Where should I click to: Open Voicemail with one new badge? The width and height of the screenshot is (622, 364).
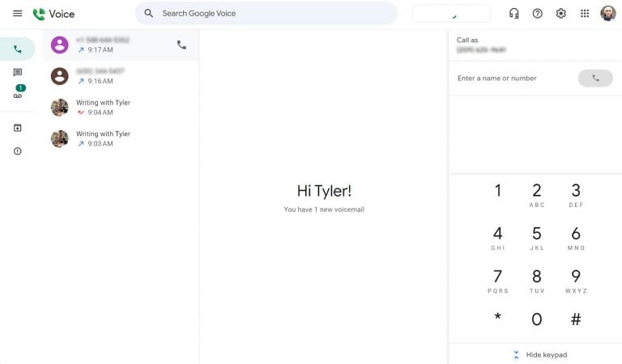pos(18,95)
